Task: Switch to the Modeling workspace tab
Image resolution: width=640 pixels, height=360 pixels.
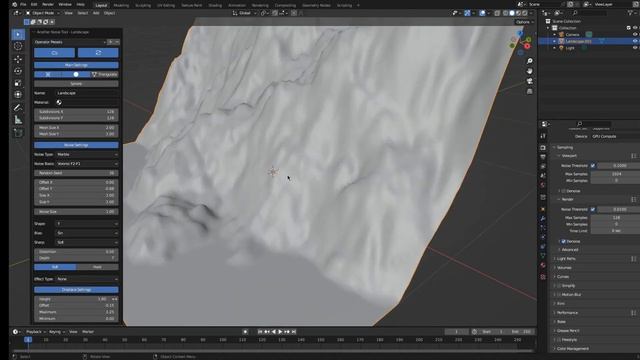Action: 121,5
